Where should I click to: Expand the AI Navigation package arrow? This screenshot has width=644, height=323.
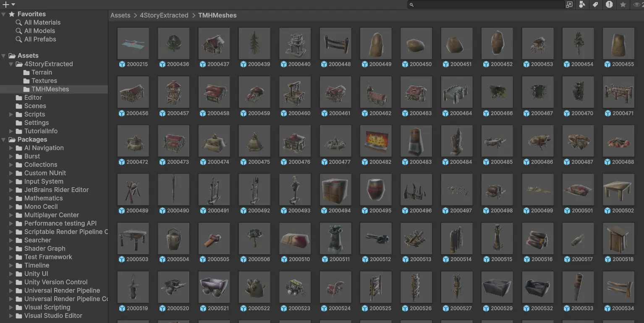point(11,148)
